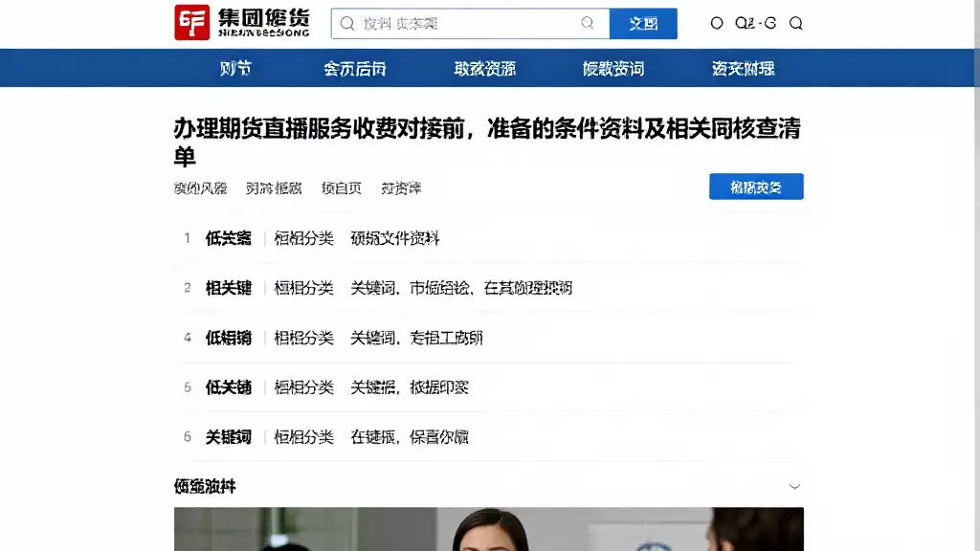Viewport: 980px width, 551px height.
Task: Click 相相分类 category in row 1
Action: (303, 238)
